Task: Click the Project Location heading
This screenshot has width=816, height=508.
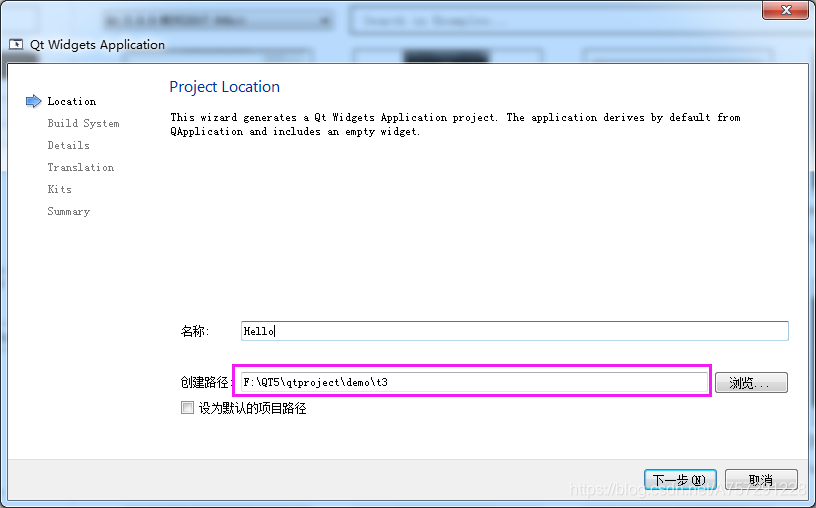Action: tap(224, 87)
